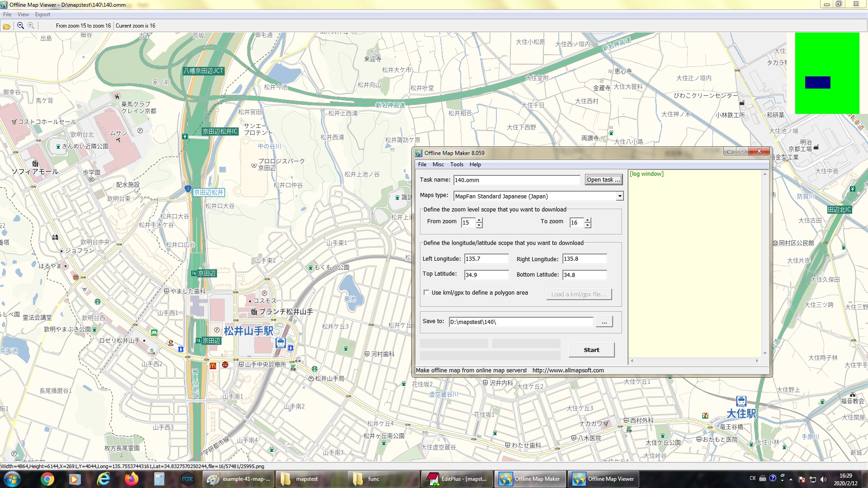Open File menu in Offline Map Viewer
The width and height of the screenshot is (868, 488).
(x=7, y=14)
